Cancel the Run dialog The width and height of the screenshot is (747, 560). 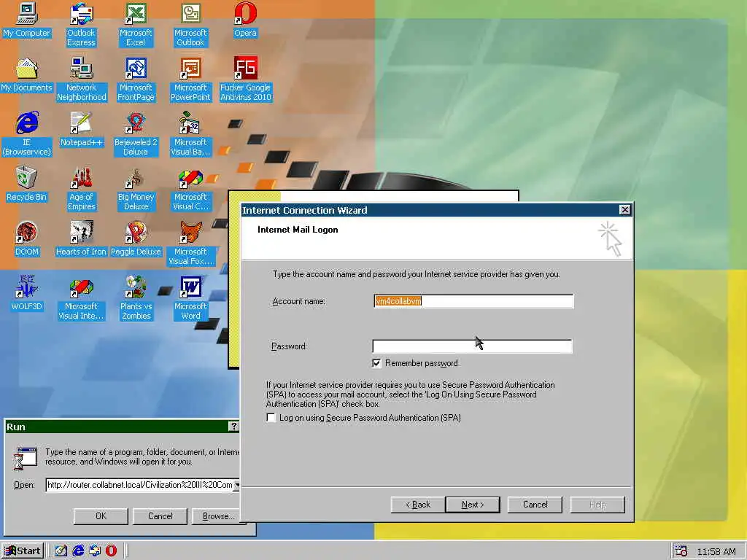click(x=160, y=516)
